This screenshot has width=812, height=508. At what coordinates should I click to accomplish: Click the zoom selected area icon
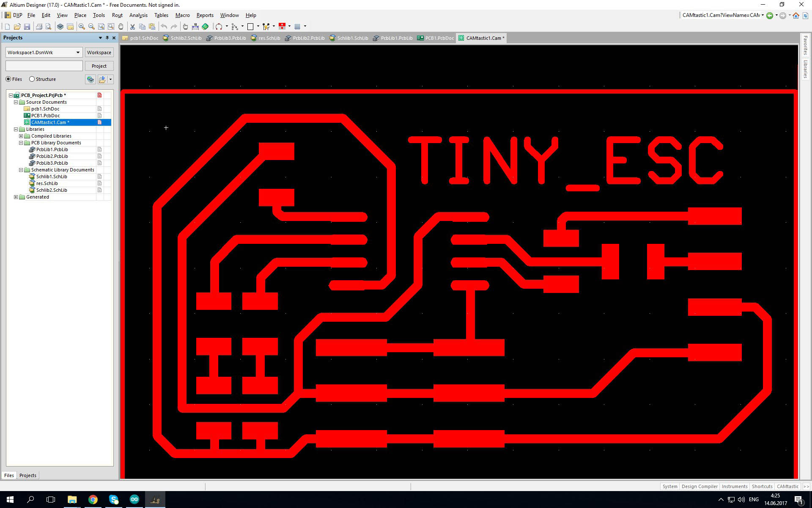[x=111, y=27]
